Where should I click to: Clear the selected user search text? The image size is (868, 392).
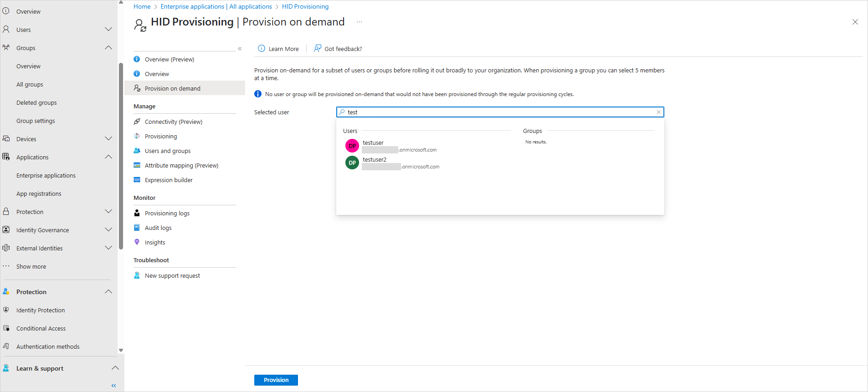point(658,112)
